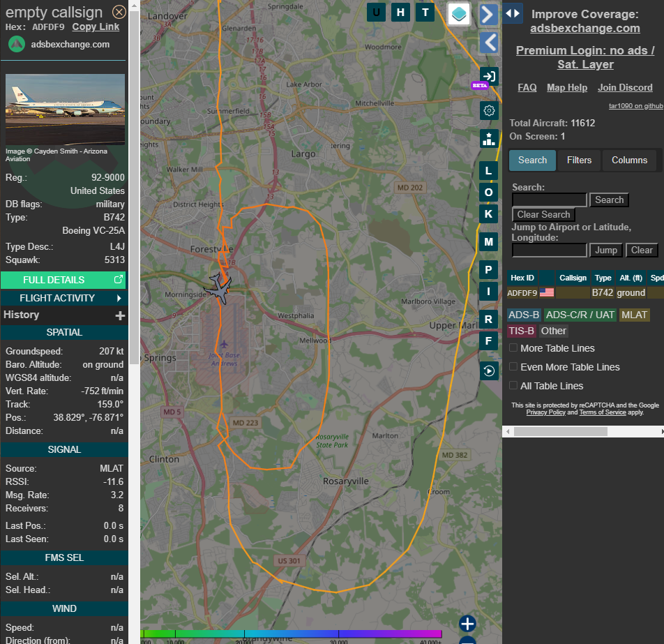Toggle the L map option
The height and width of the screenshot is (644, 664).
coord(488,171)
